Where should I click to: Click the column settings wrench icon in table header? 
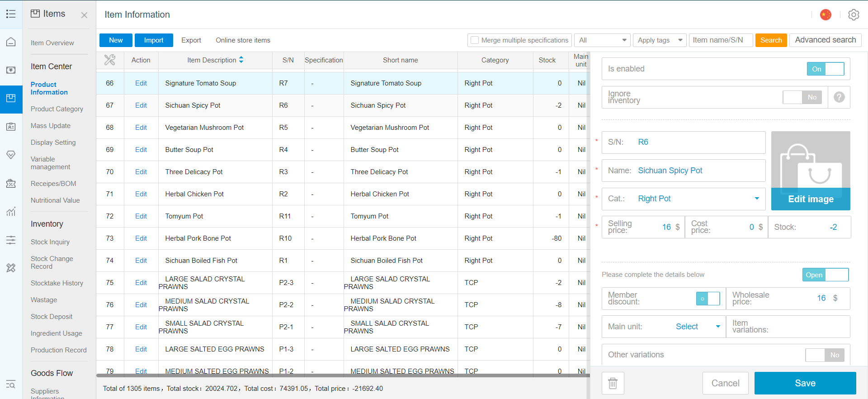[110, 60]
